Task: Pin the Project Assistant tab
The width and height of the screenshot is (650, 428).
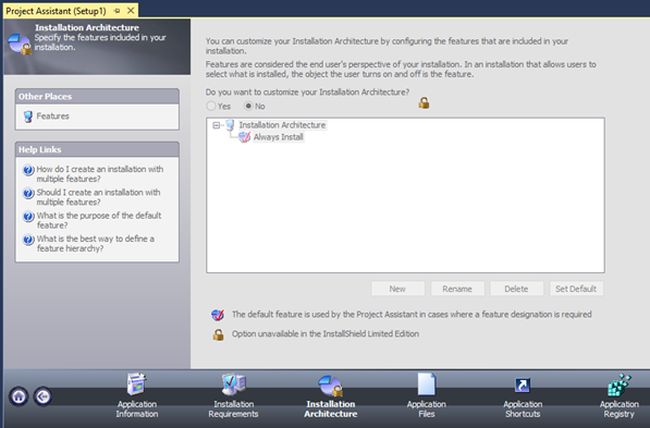Action: [x=117, y=11]
